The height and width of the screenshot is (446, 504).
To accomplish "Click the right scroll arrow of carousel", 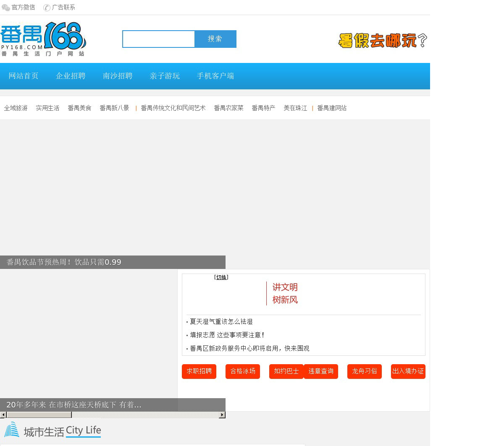I will tap(222, 415).
